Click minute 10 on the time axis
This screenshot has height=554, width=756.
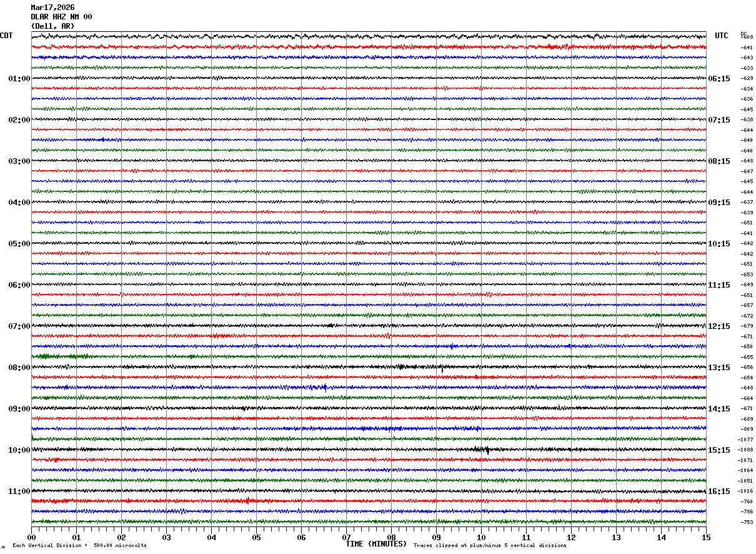click(x=481, y=537)
